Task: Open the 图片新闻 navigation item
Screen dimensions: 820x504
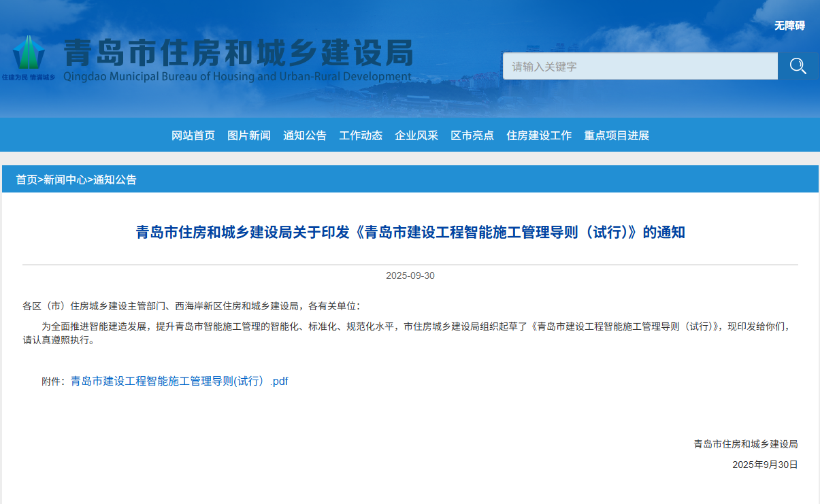Action: click(x=249, y=135)
